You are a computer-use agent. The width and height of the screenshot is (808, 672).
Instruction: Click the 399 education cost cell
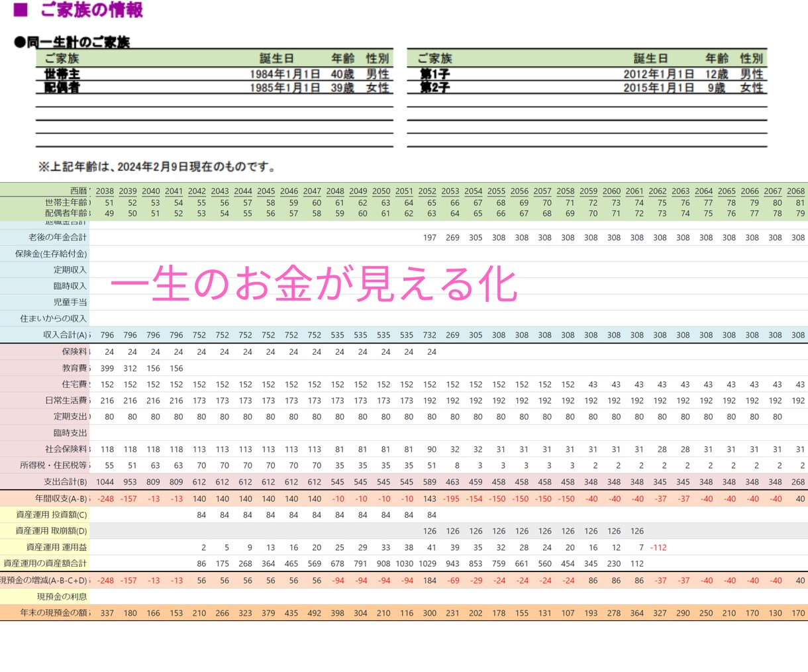(x=107, y=368)
